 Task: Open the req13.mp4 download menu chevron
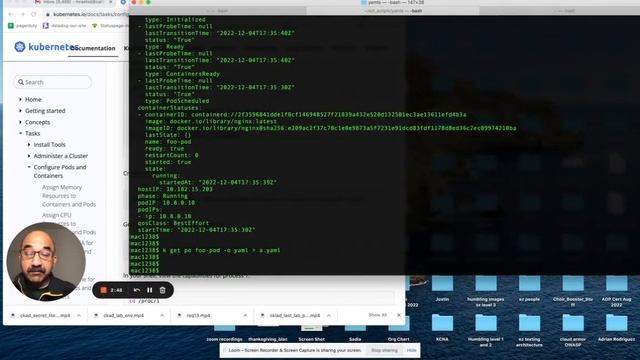[245, 316]
